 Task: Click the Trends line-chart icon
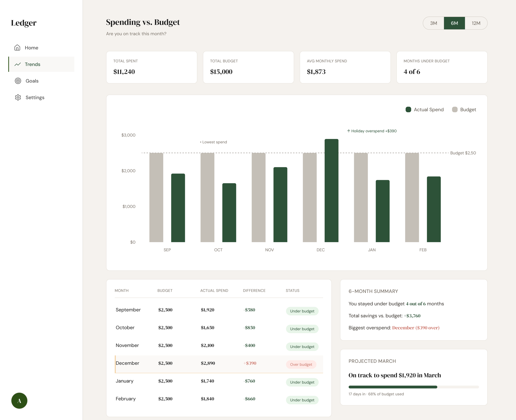click(17, 64)
